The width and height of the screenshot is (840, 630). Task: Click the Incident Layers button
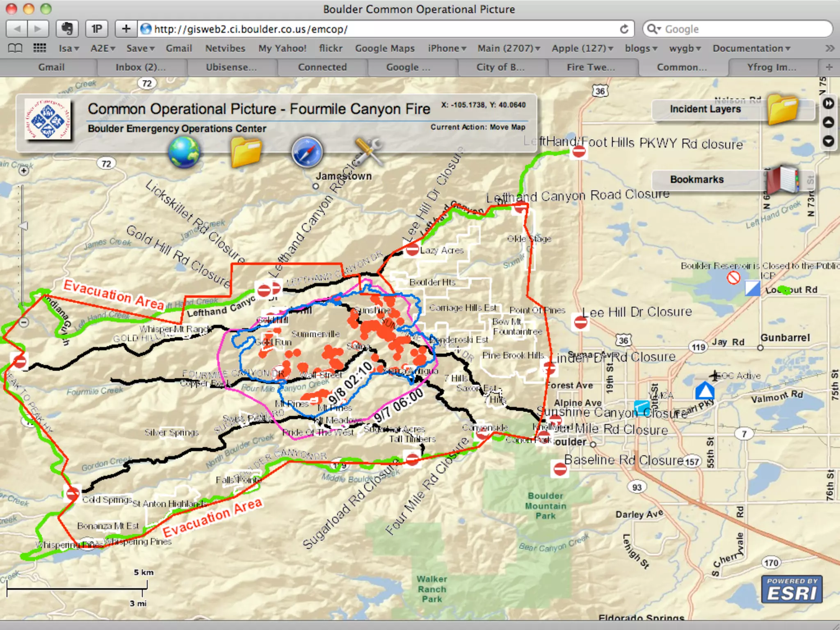coord(705,109)
